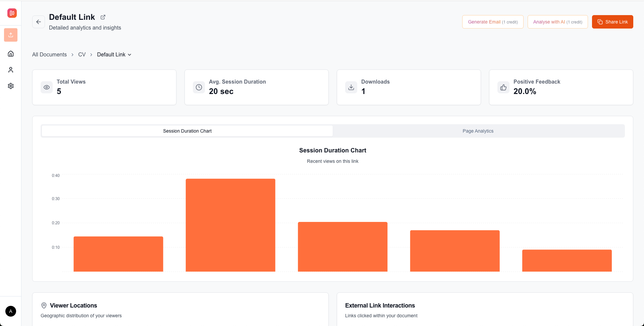Click the 'Total Views' label

click(71, 82)
